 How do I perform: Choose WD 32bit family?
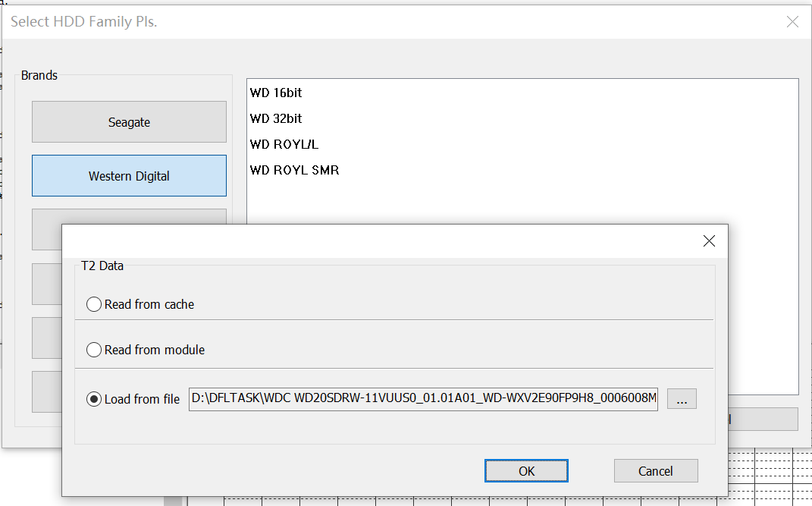tap(275, 118)
